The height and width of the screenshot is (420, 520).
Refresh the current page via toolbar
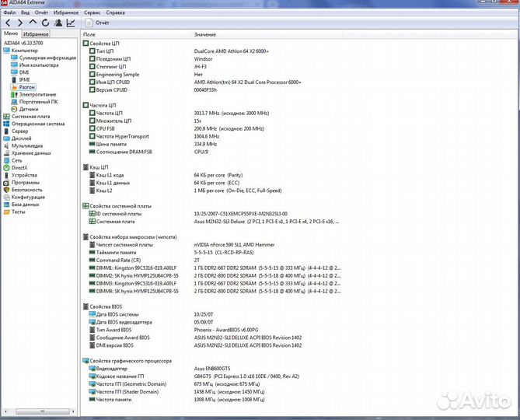coord(44,23)
